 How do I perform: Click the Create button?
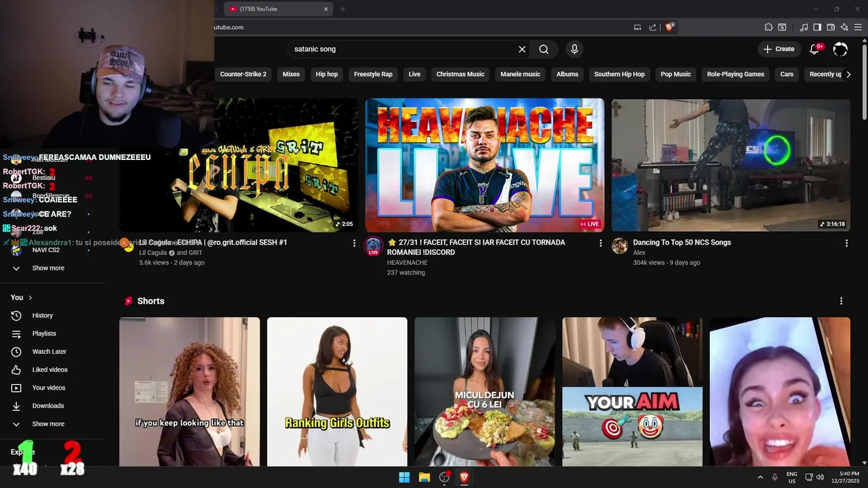[x=778, y=49]
